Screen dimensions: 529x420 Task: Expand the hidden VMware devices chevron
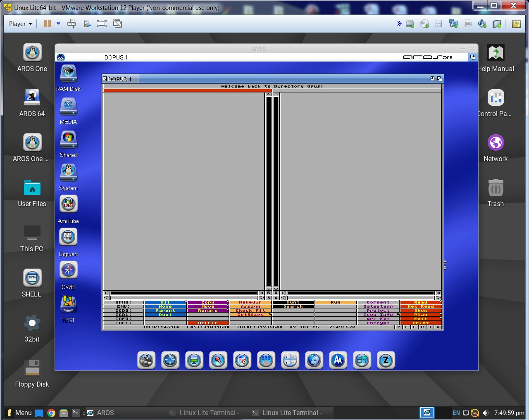pyautogui.click(x=399, y=24)
